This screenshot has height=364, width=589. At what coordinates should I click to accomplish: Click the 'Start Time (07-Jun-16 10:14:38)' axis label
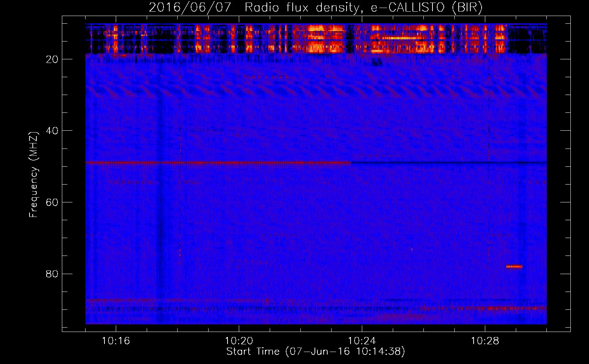pos(316,352)
